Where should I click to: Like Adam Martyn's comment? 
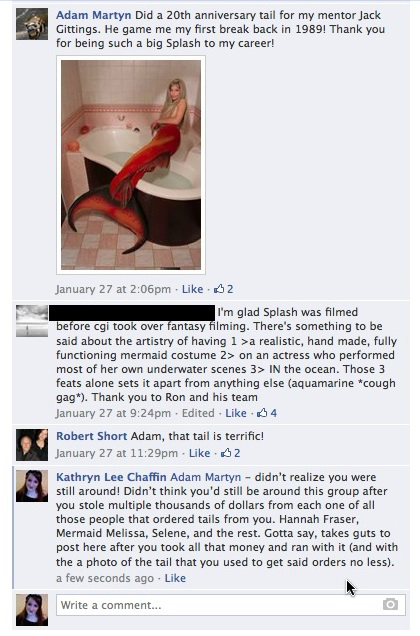(192, 289)
